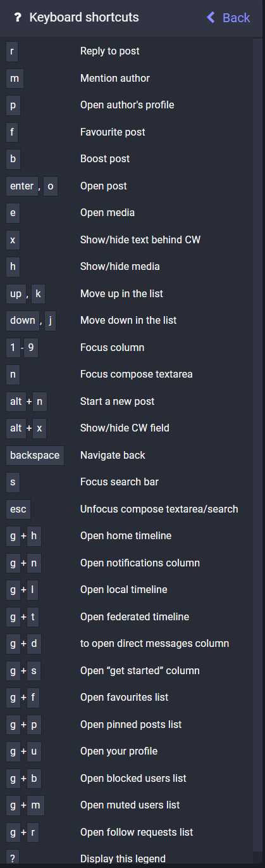Image resolution: width=265 pixels, height=868 pixels.
Task: Click 'Show/hide CW field' text
Action: 125,428
